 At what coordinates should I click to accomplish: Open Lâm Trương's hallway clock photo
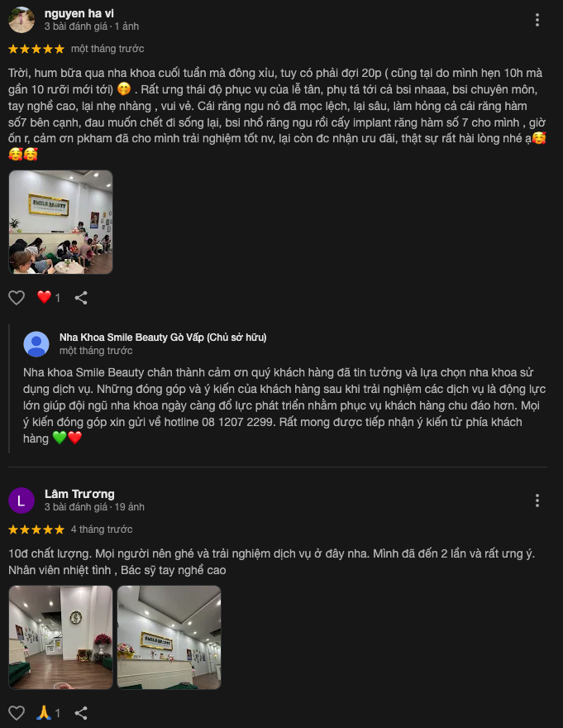tap(61, 637)
